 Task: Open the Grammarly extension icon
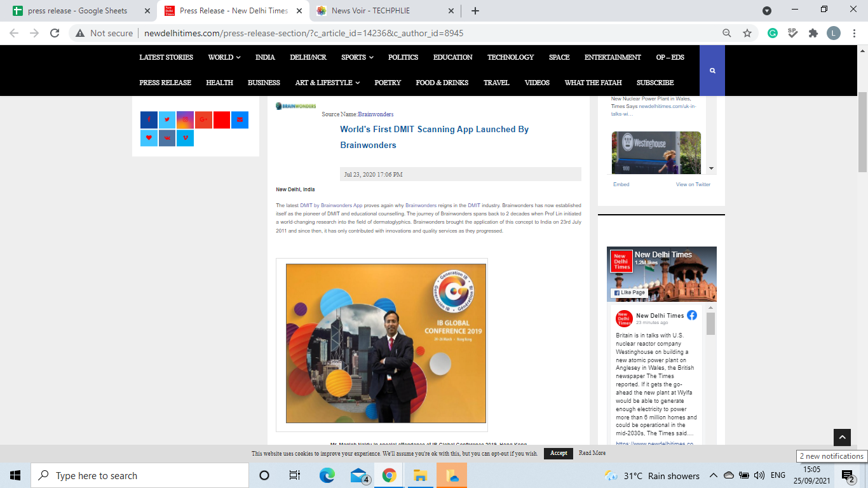pos(773,33)
